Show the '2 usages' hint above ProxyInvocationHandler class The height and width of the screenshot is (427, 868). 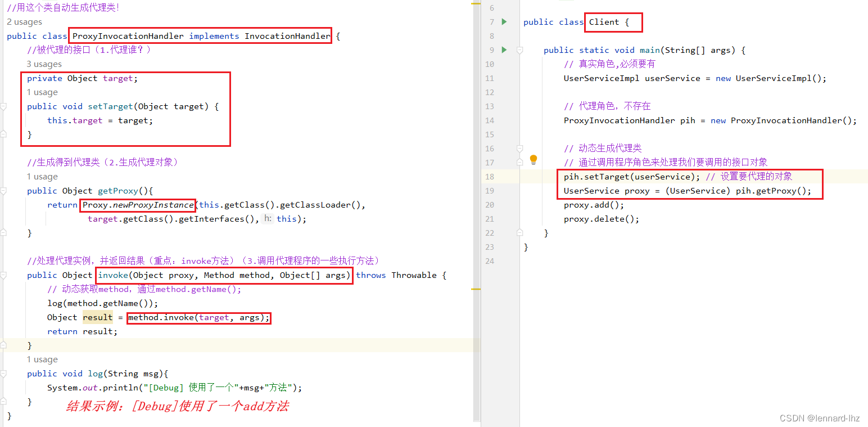pos(24,22)
